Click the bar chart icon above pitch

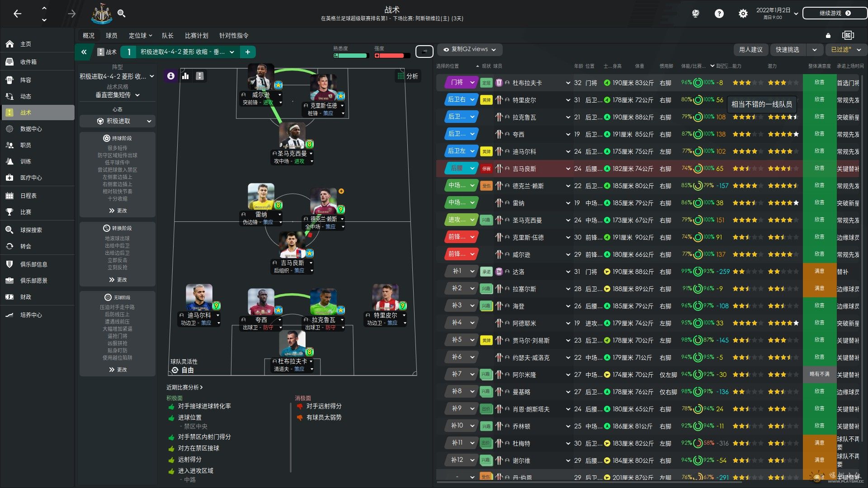[185, 76]
